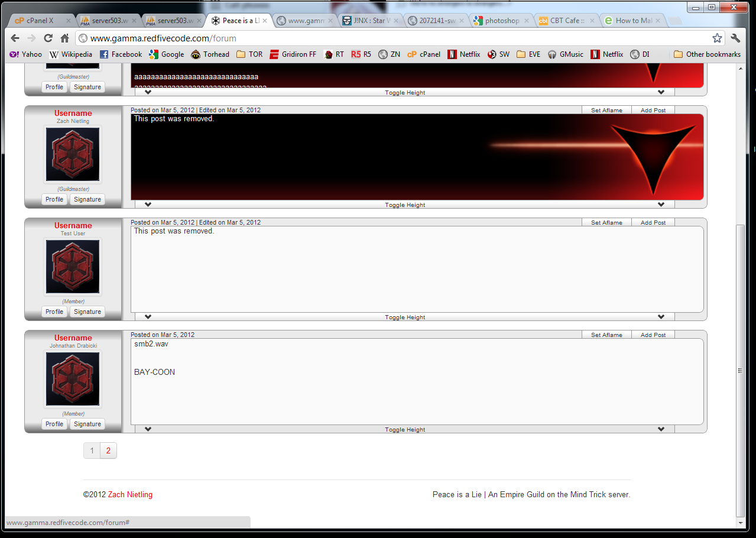Image resolution: width=756 pixels, height=538 pixels.
Task: Open the Chrome wrench settings menu
Action: pos(735,38)
